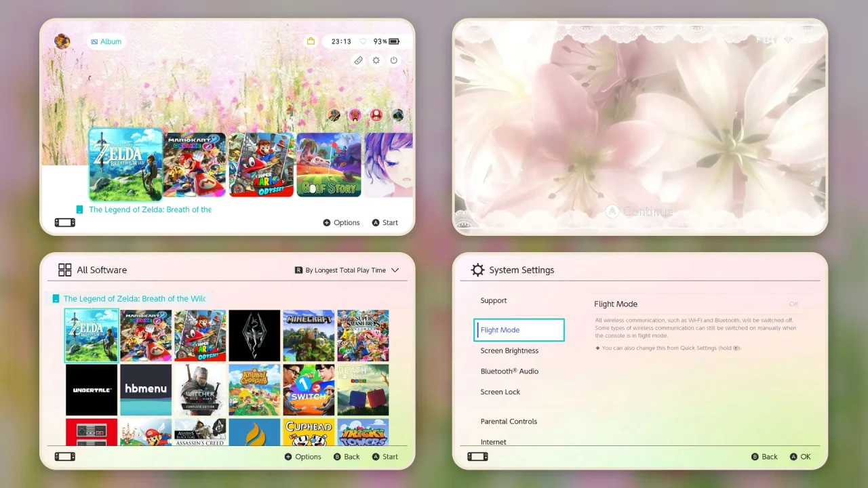Select the Assassin's Creed tile
This screenshot has width=868, height=488.
[x=200, y=432]
